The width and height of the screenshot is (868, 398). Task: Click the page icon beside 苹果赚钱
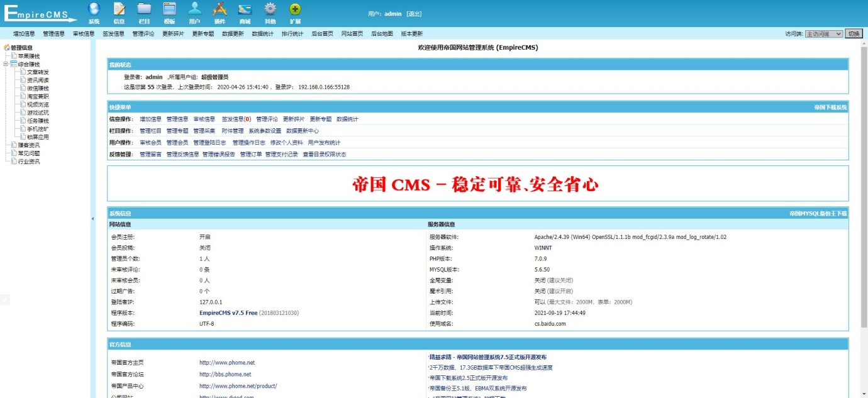pos(14,56)
